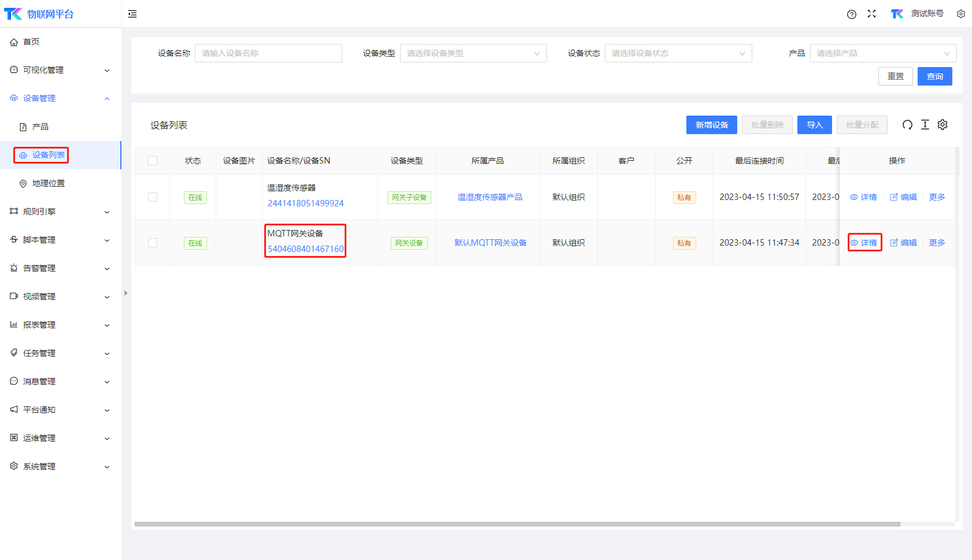Open 更多 menu for 温湿度传感器

coord(937,197)
